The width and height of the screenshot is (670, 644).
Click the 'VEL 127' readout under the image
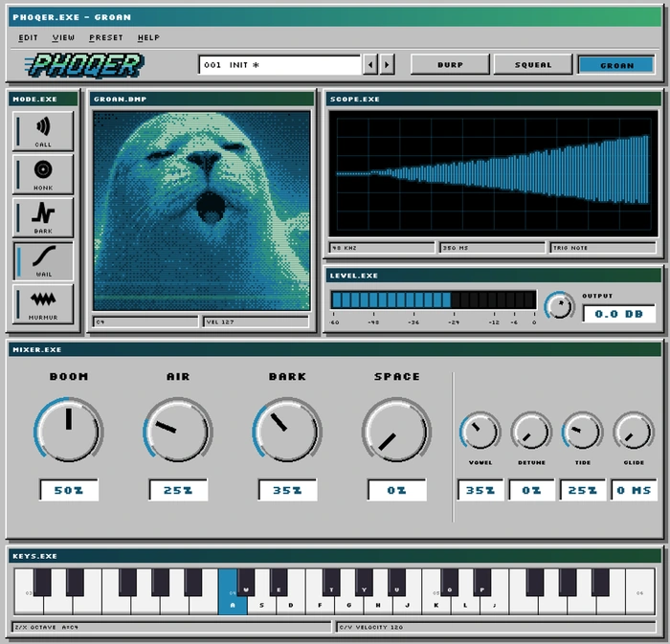click(x=256, y=322)
